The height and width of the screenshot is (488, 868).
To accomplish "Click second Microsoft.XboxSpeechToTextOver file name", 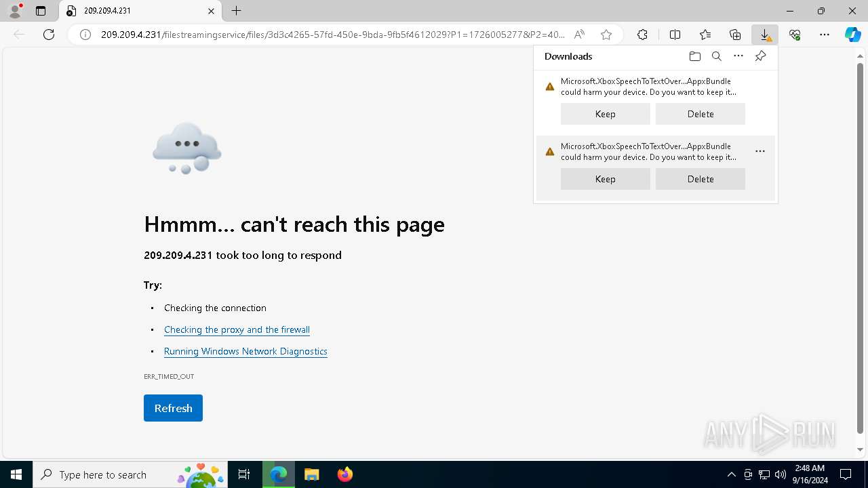I will tap(646, 146).
